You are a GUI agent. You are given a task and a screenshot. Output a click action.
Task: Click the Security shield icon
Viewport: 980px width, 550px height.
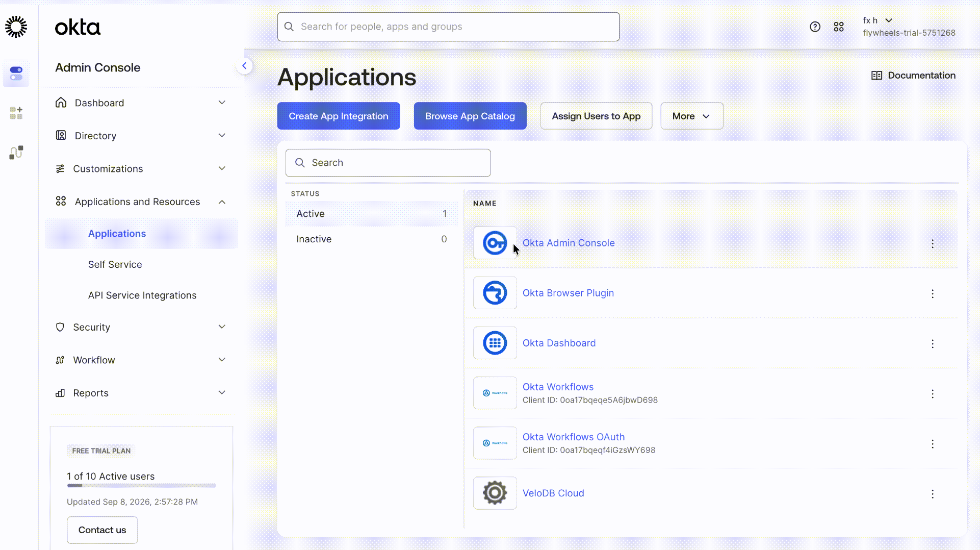(x=60, y=327)
